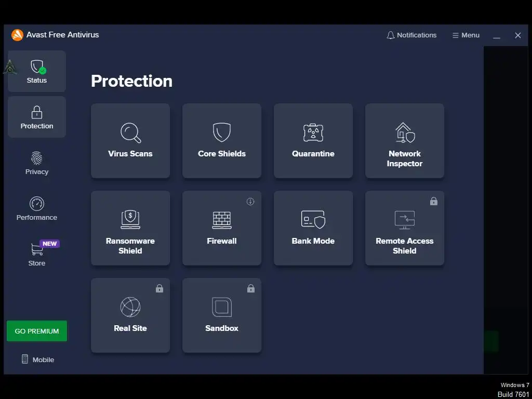Screen dimensions: 532x399
Task: Open the Virus Scans magnifier tile
Action: [x=130, y=141]
